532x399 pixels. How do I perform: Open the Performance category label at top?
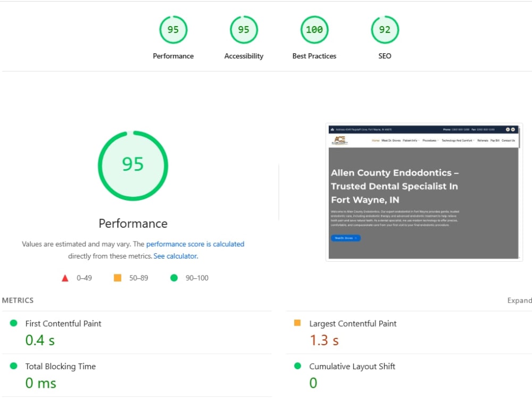(173, 56)
